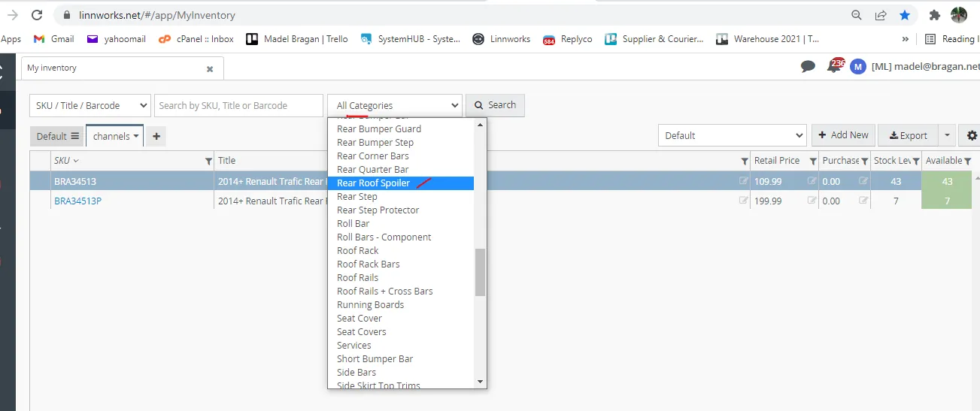Click the Add New button

tap(842, 135)
